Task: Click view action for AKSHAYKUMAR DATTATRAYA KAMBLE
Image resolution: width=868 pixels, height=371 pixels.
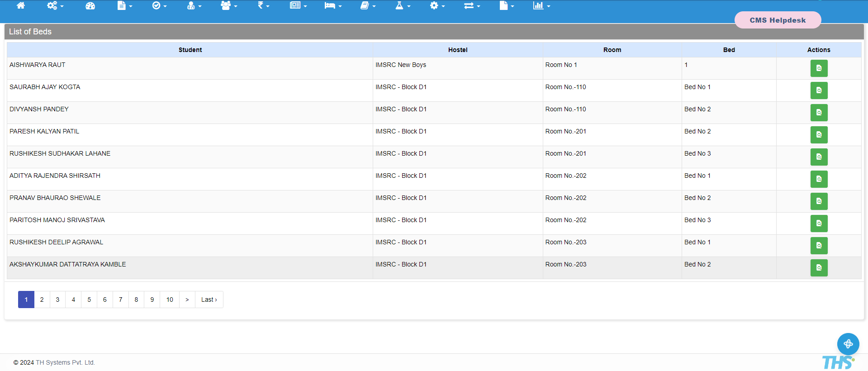Action: [x=819, y=268]
